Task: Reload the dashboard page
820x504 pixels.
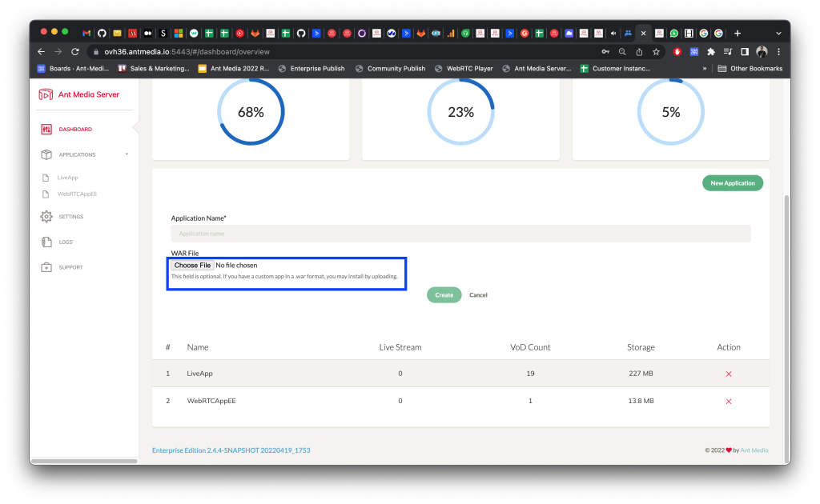Action: click(75, 52)
